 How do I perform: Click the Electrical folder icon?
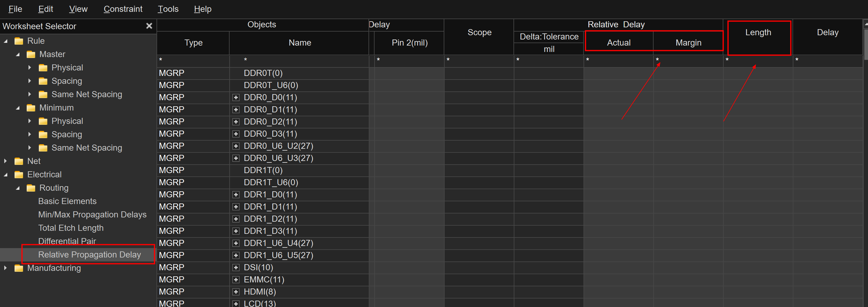point(19,174)
